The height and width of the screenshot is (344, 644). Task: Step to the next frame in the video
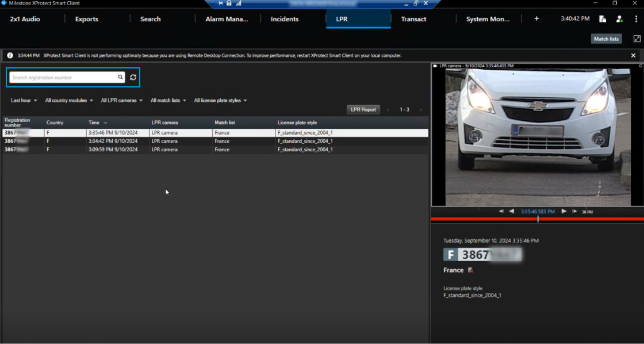click(574, 212)
